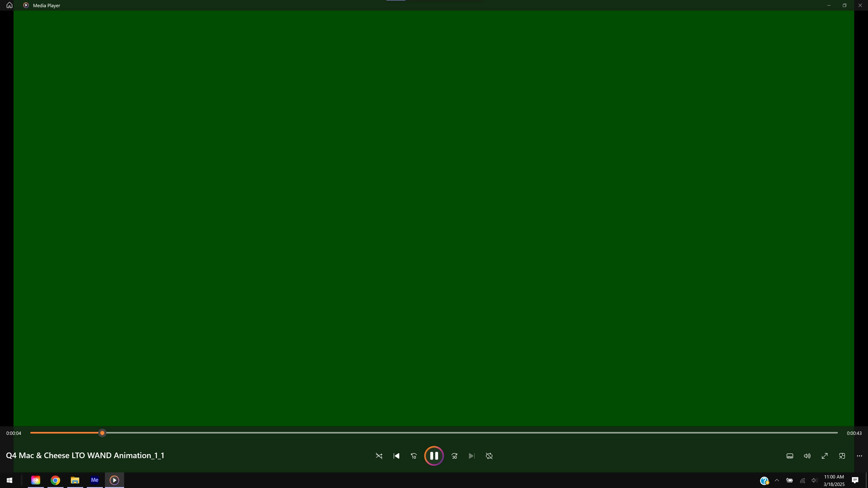The width and height of the screenshot is (868, 488).
Task: Click the video title Q4 Mac & Cheese
Action: (85, 456)
